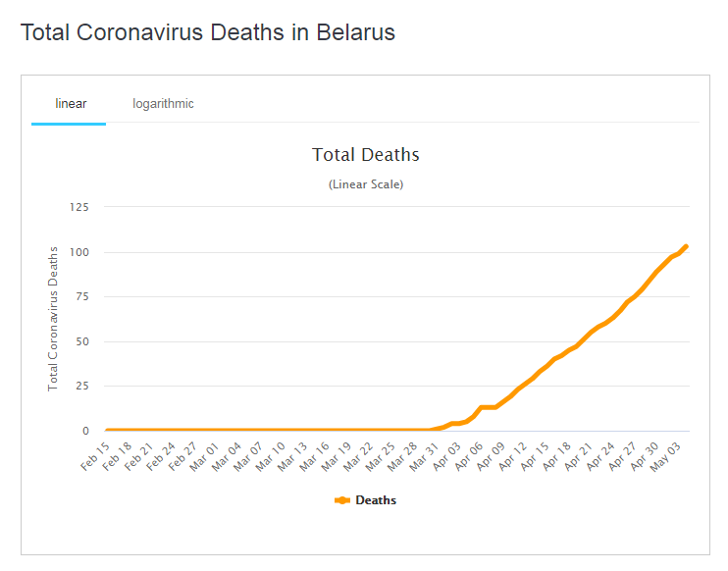This screenshot has width=728, height=571.
Task: Click the orange Deaths legend marker
Action: click(341, 500)
